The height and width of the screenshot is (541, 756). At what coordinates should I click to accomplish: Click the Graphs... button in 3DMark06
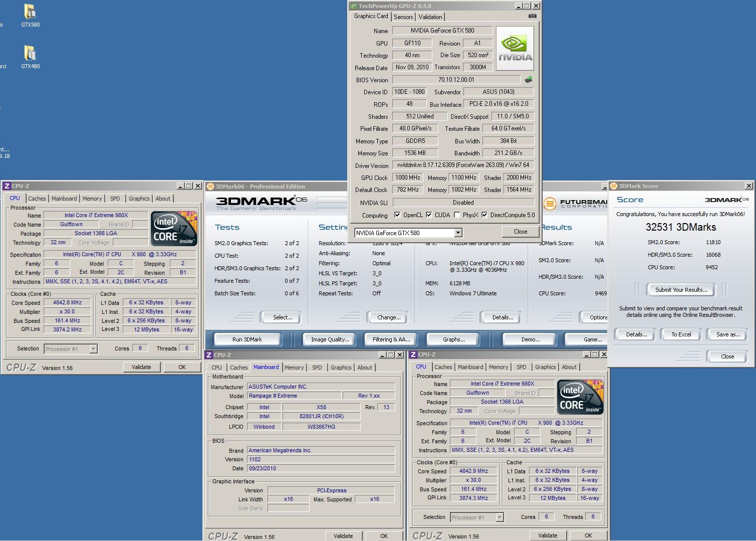(x=454, y=339)
